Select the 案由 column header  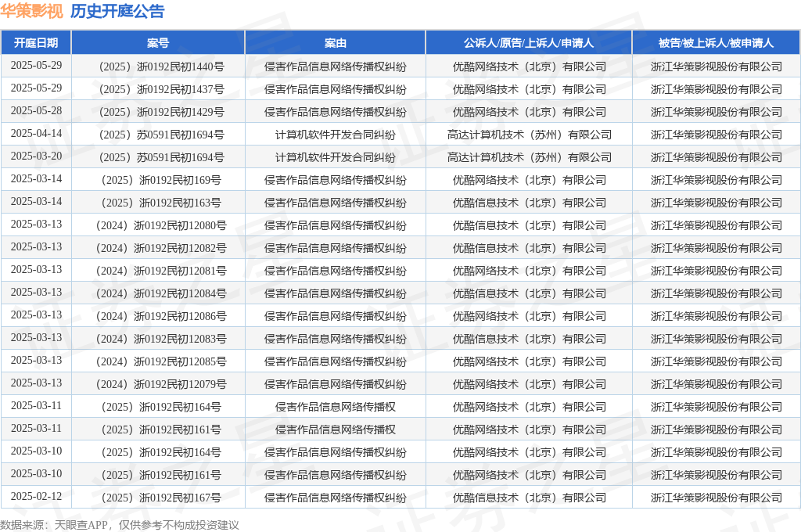click(335, 43)
